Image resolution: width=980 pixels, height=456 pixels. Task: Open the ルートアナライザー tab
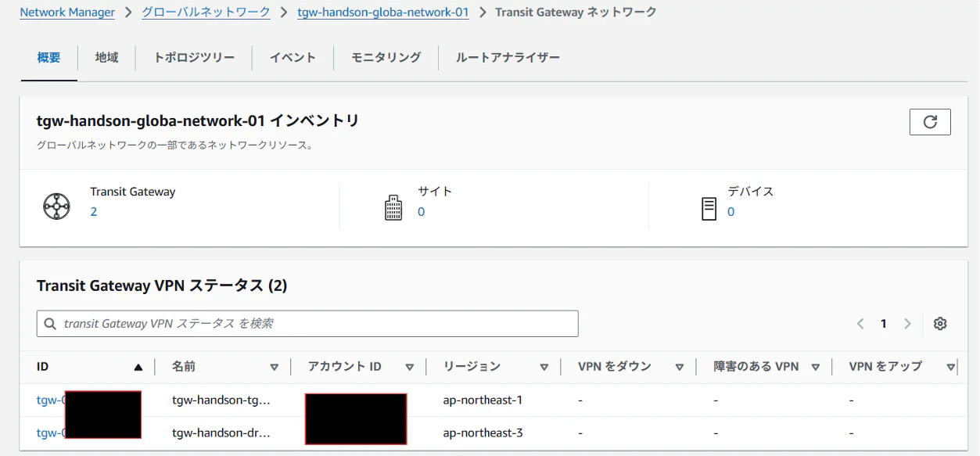coord(508,58)
